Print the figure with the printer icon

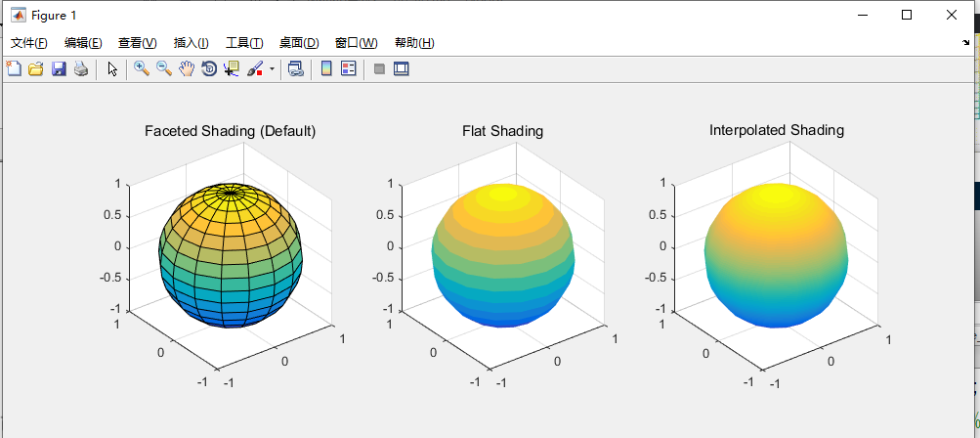(x=81, y=68)
